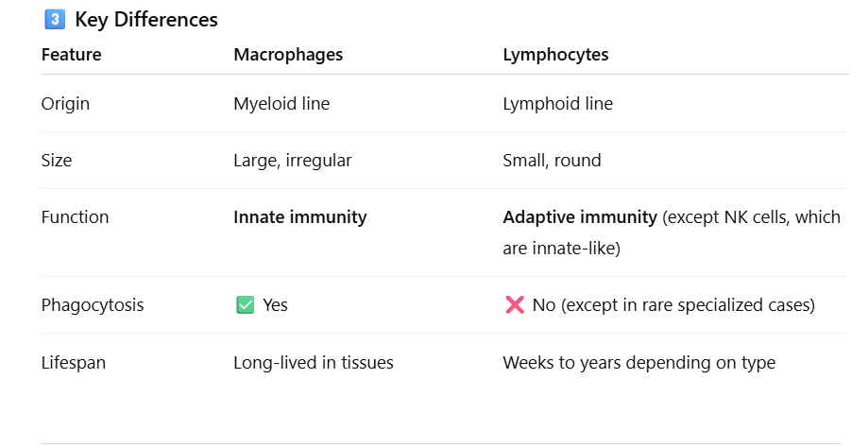This screenshot has width=868, height=448.
Task: Click the Origin row label
Action: (x=65, y=104)
